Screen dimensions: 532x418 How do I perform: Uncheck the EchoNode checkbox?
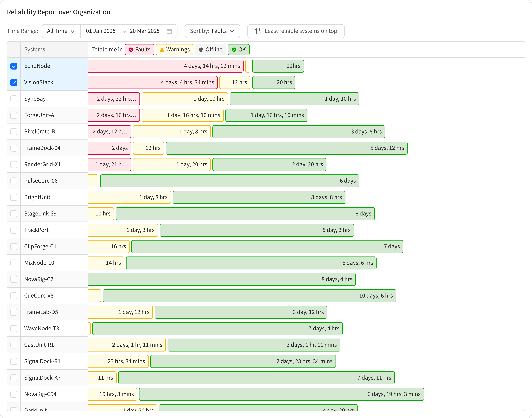pos(14,66)
